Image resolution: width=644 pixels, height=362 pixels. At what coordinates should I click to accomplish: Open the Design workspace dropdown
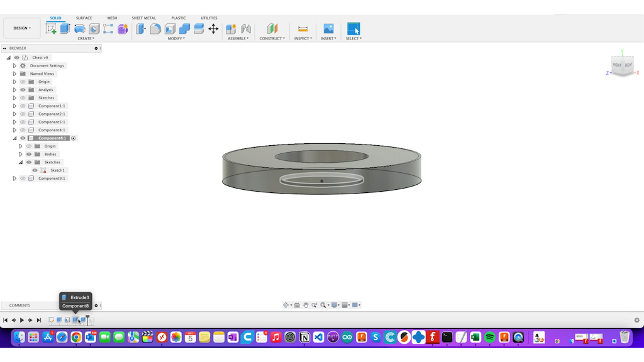pyautogui.click(x=22, y=28)
